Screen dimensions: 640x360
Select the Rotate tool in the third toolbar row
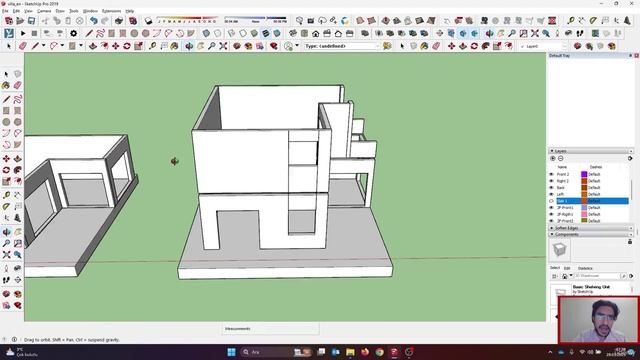127,46
